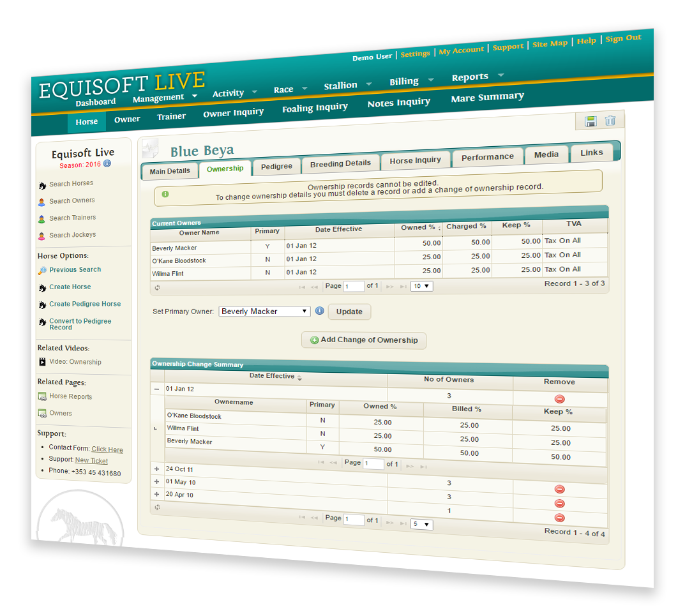
Task: Click the trash delete icon
Action: pos(610,120)
